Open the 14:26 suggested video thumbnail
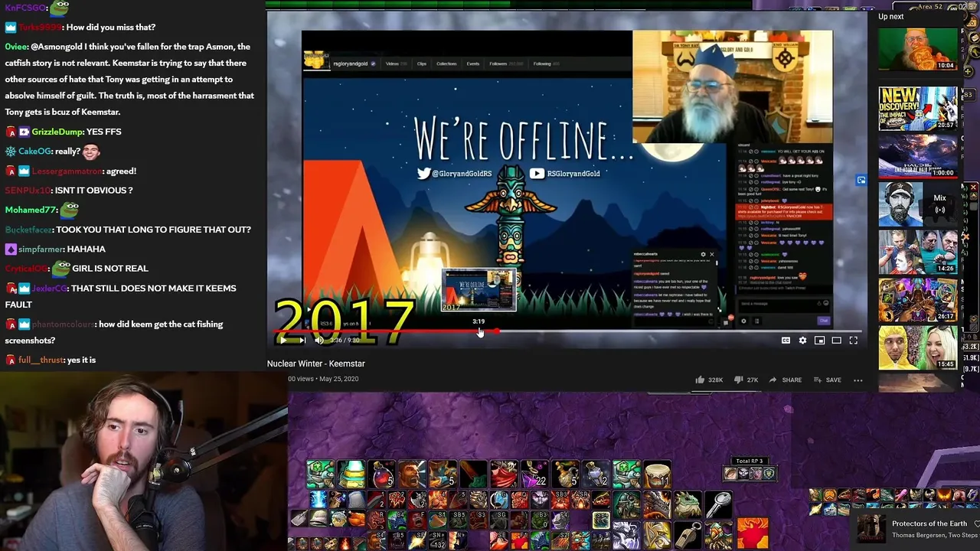 pos(917,252)
